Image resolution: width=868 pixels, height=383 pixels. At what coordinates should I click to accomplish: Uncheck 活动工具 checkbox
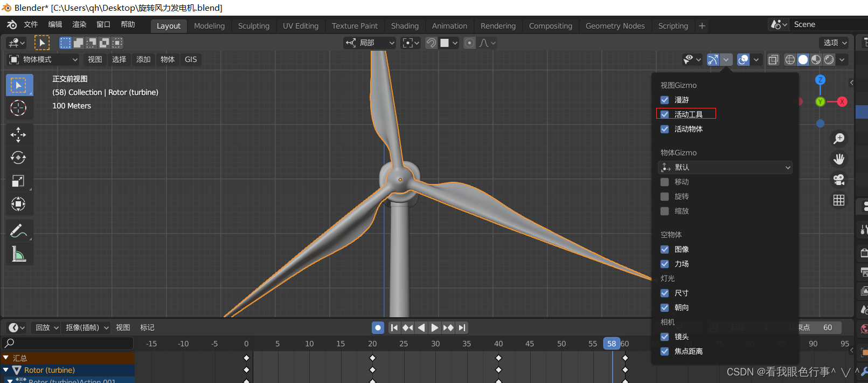[665, 114]
